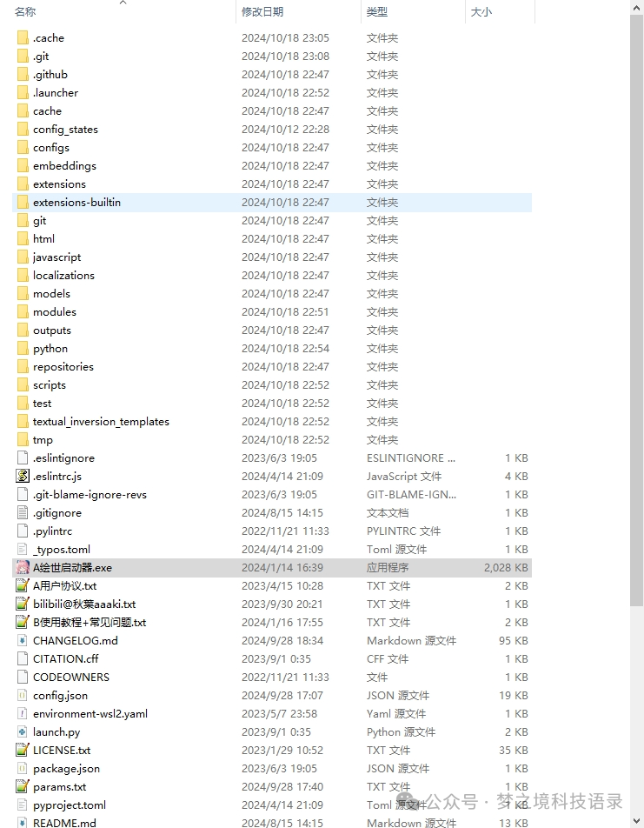Click the bilibili@秋葉aaaki.txt file icon
The width and height of the screenshot is (644, 828).
23,604
